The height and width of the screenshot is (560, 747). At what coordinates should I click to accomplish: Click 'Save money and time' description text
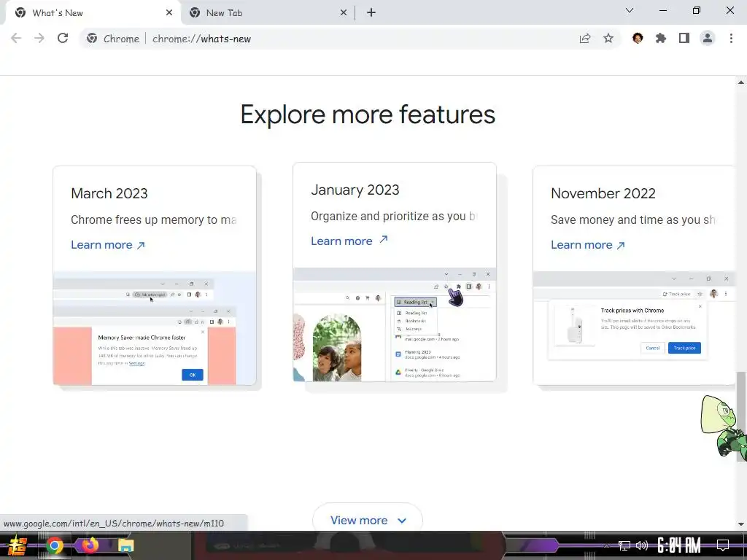(x=633, y=219)
